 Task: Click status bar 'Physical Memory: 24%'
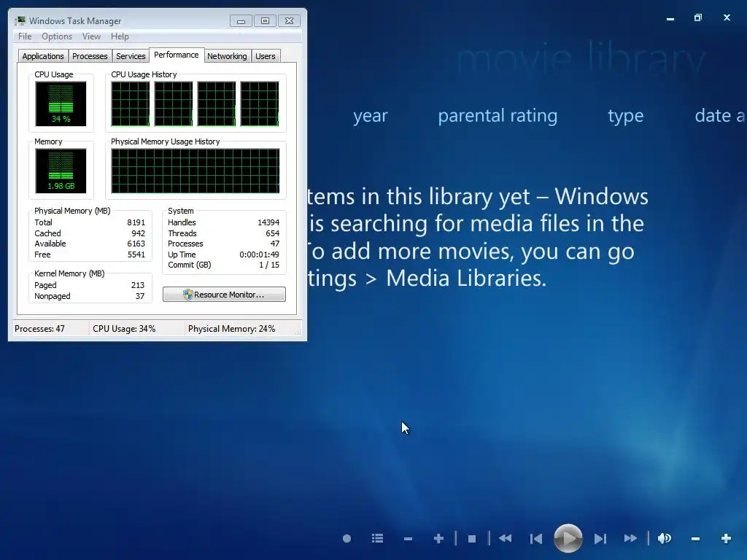(x=231, y=329)
